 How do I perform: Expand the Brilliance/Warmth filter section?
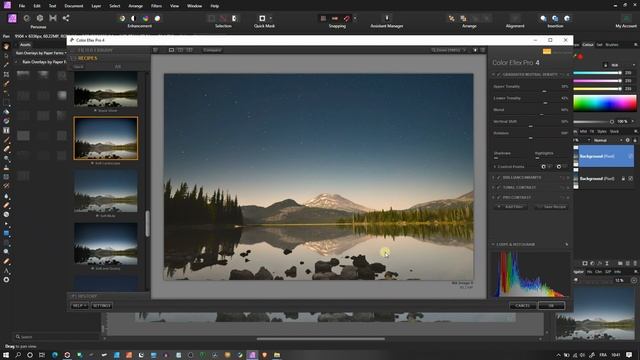tap(493, 178)
